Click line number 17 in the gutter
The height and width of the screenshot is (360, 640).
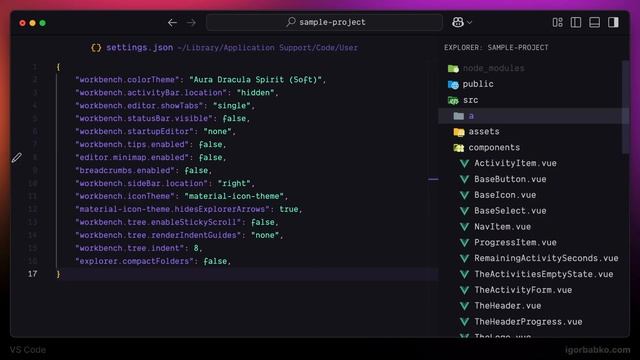pyautogui.click(x=33, y=274)
